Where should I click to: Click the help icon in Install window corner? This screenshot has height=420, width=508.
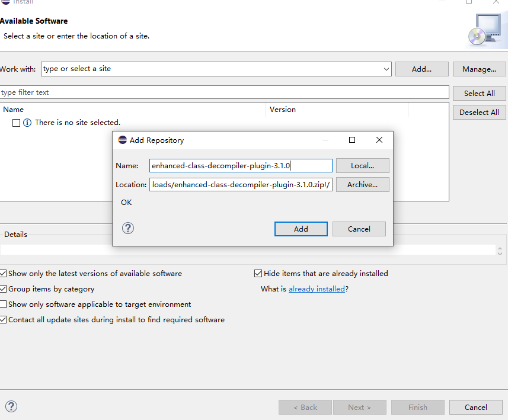pos(11,406)
